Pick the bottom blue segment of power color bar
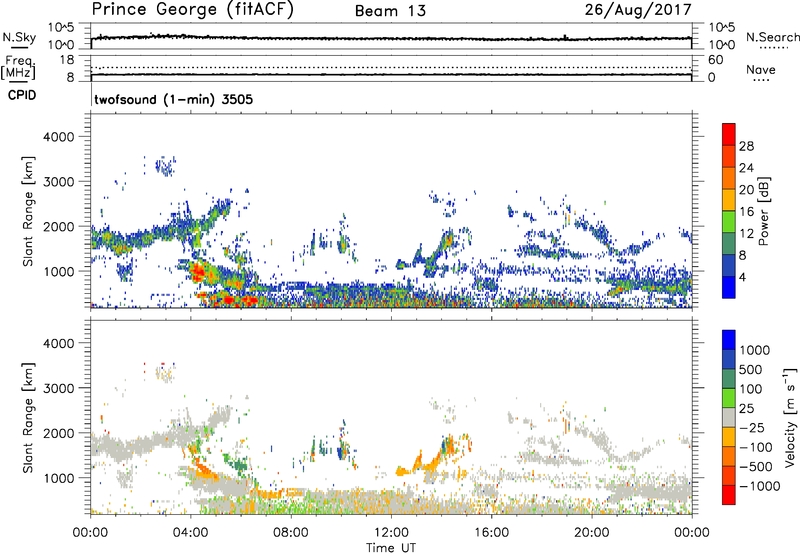 pyautogui.click(x=729, y=287)
